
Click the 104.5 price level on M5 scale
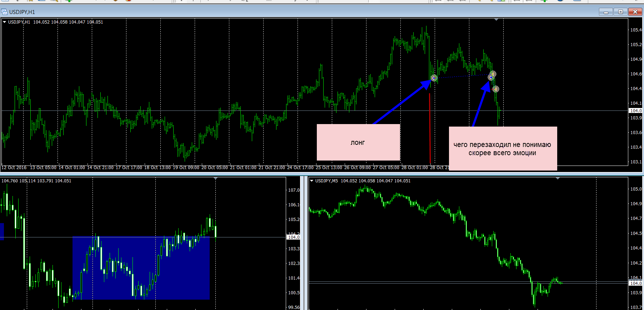[636, 233]
